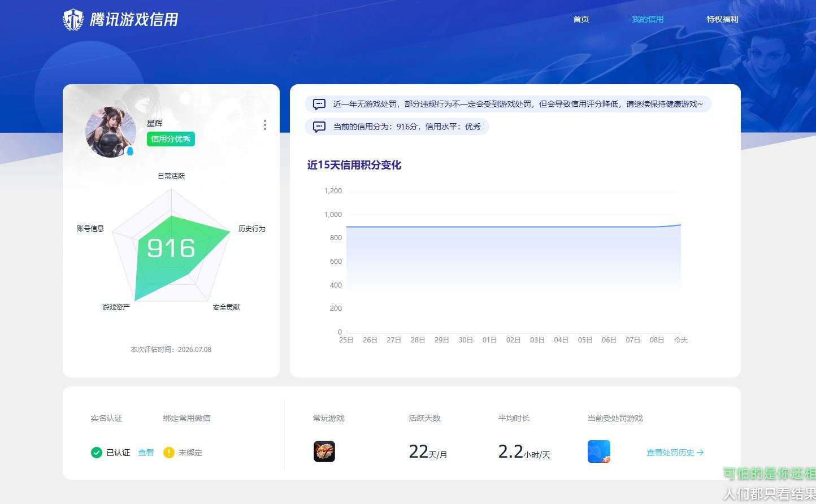Screen dimensions: 816x504
Task: Click the 25日 label on the chart axis
Action: [x=346, y=340]
